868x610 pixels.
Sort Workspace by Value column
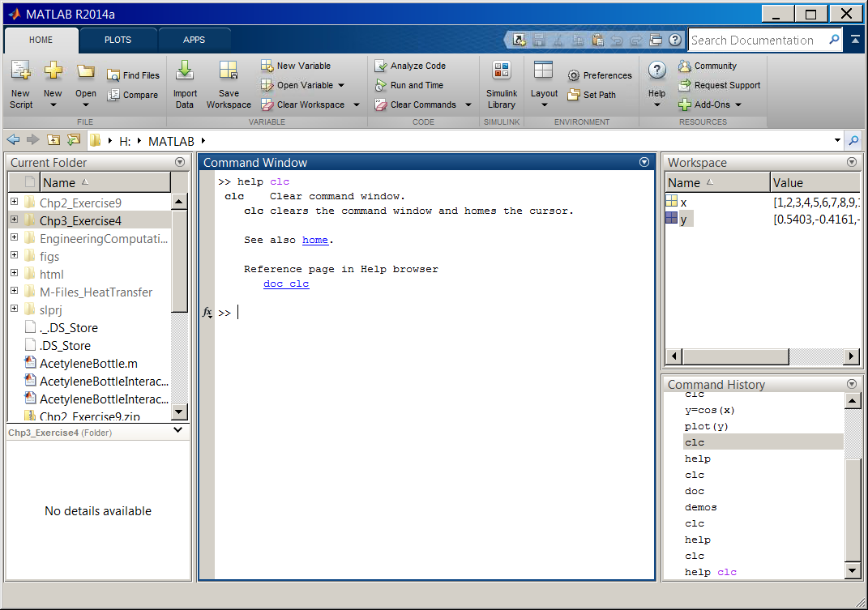(815, 182)
